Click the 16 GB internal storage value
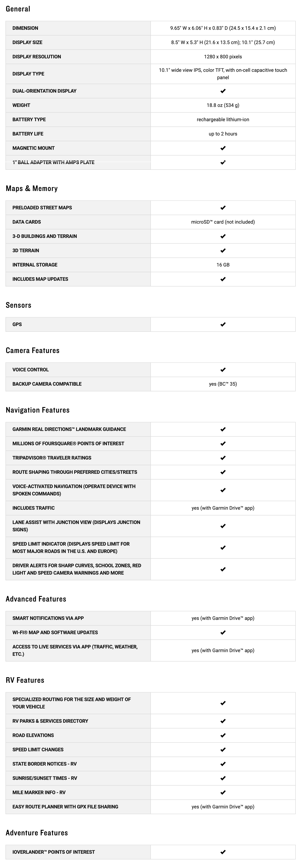The image size is (300, 868). [x=223, y=265]
